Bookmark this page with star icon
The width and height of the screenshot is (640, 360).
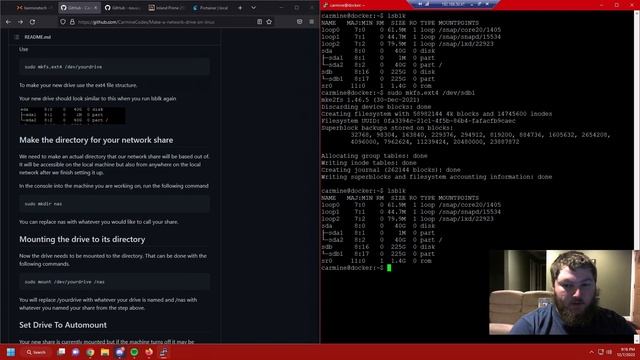(269, 22)
